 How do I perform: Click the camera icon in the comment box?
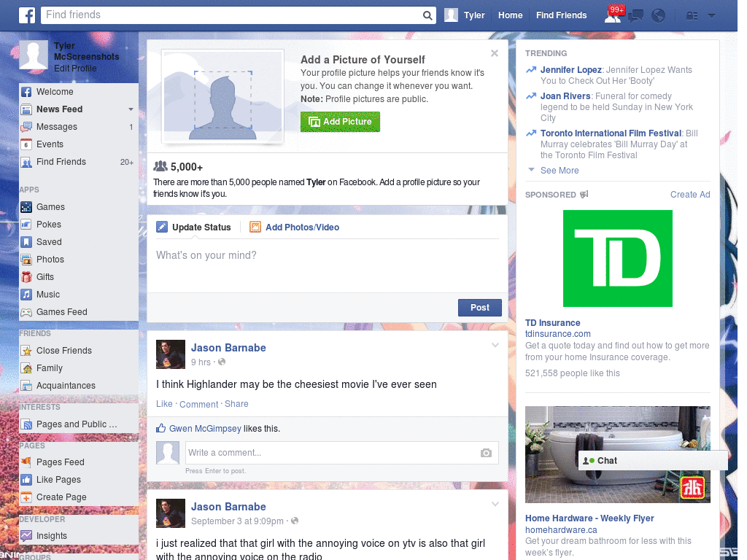pos(486,453)
